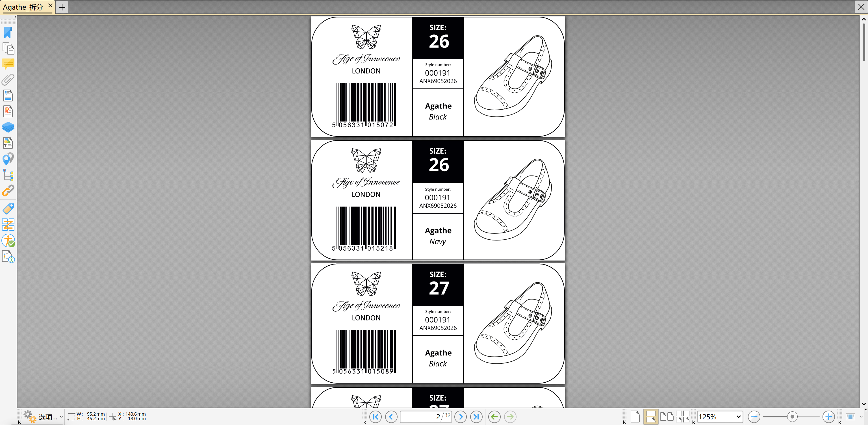Click the shoe illustration on the Navy label

click(x=513, y=200)
